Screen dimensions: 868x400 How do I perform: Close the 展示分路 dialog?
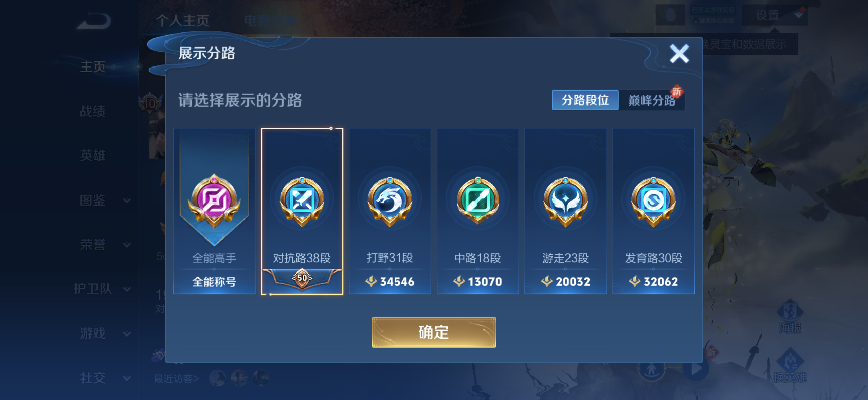pos(679,54)
